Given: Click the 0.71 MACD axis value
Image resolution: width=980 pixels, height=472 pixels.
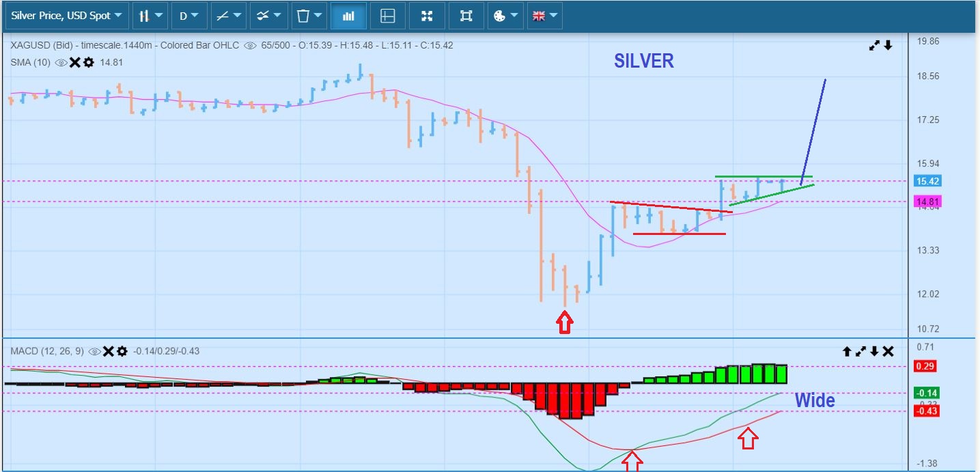Looking at the screenshot, I should coord(925,346).
